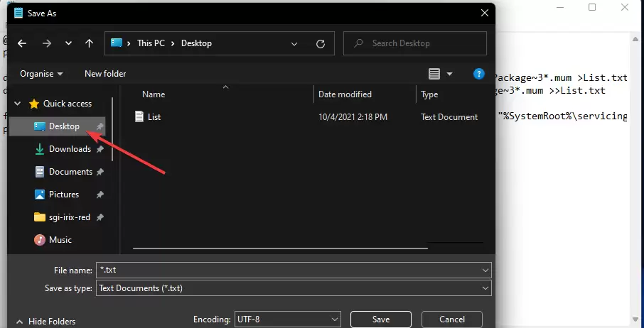644x328 pixels.
Task: Open Desktop in Quick access
Action: [57, 126]
